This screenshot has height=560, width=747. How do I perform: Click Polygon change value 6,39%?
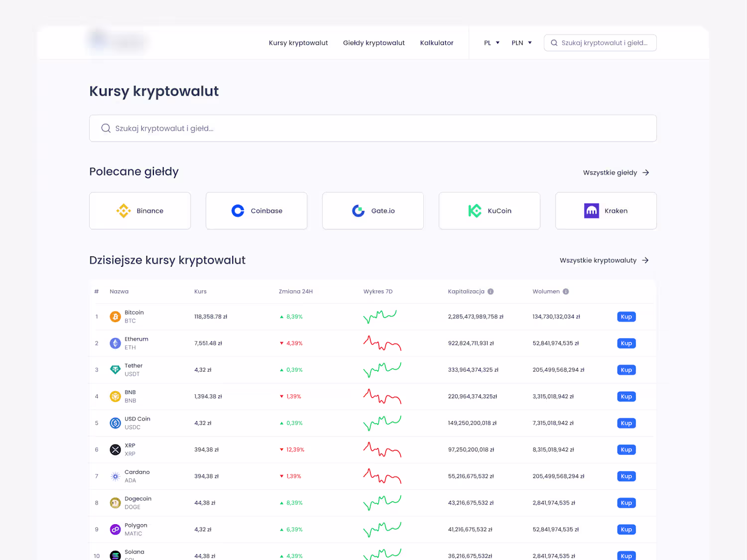click(294, 530)
